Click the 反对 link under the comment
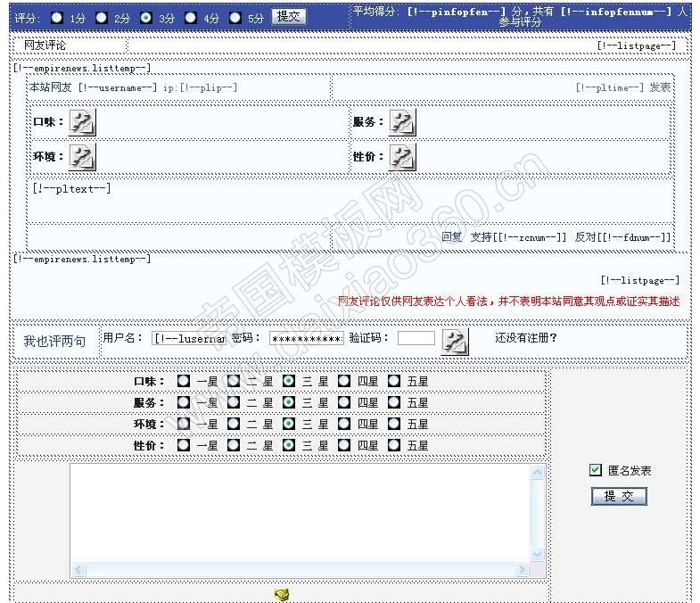Screen dimensions: 700x603 tap(586, 236)
